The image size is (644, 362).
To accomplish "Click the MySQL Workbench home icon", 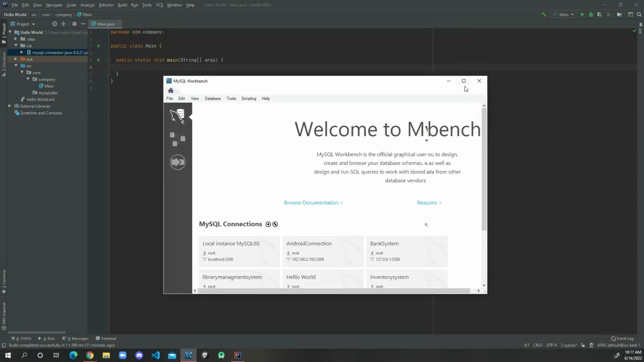I will click(171, 90).
